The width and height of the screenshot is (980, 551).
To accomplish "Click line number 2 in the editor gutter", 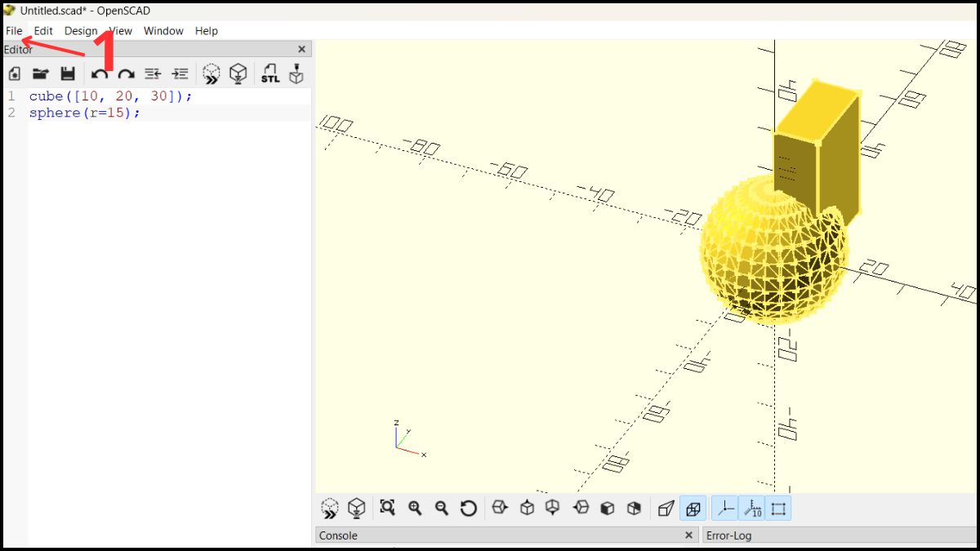I will (x=11, y=113).
